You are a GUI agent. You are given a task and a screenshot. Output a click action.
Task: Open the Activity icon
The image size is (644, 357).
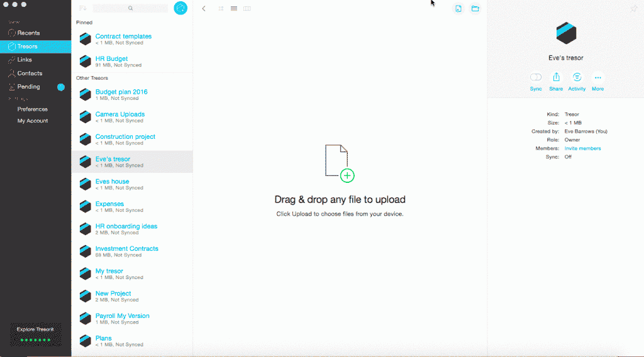pyautogui.click(x=577, y=77)
